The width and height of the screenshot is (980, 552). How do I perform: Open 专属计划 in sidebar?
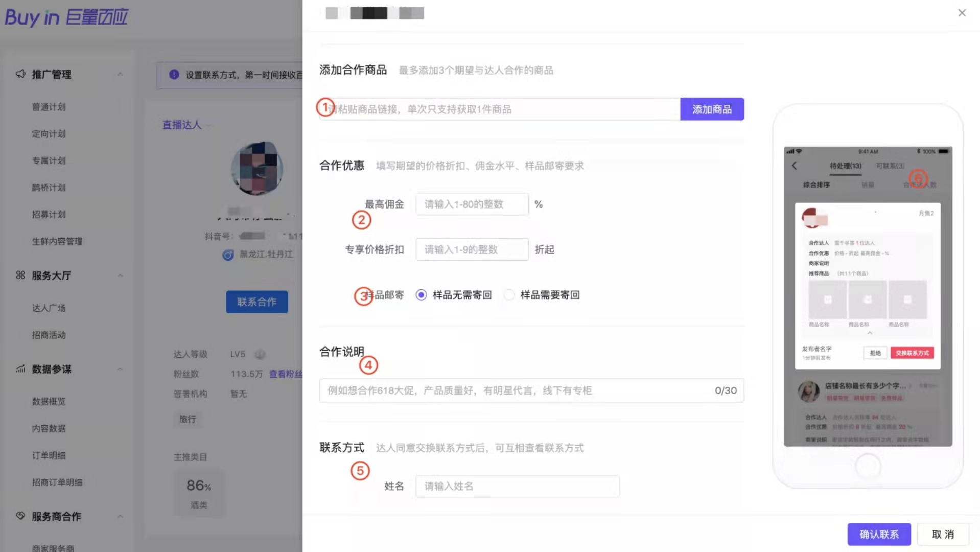coord(49,160)
